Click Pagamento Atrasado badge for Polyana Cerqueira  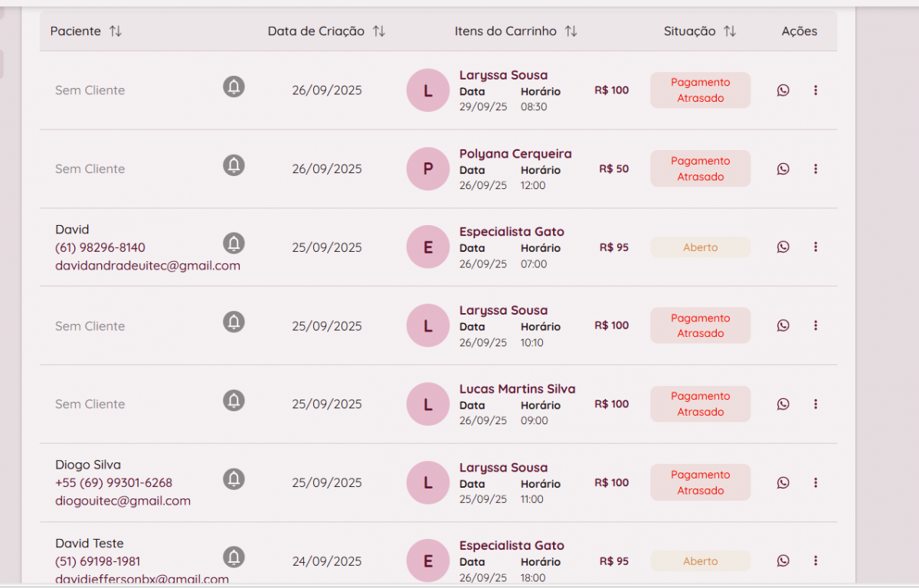700,169
